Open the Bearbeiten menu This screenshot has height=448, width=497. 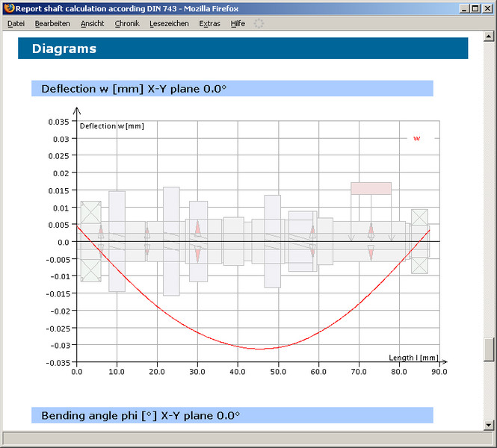(52, 24)
